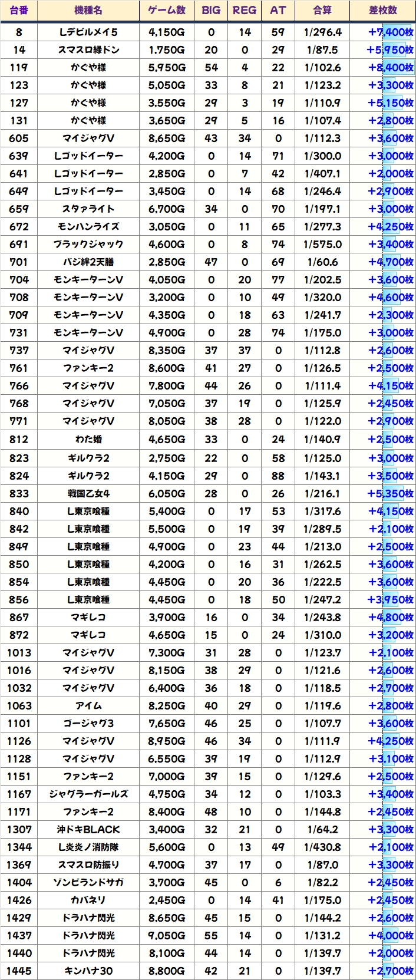Select the L炎炎ノ消防隊 machine name
This screenshot has height=980, width=416.
(x=88, y=847)
